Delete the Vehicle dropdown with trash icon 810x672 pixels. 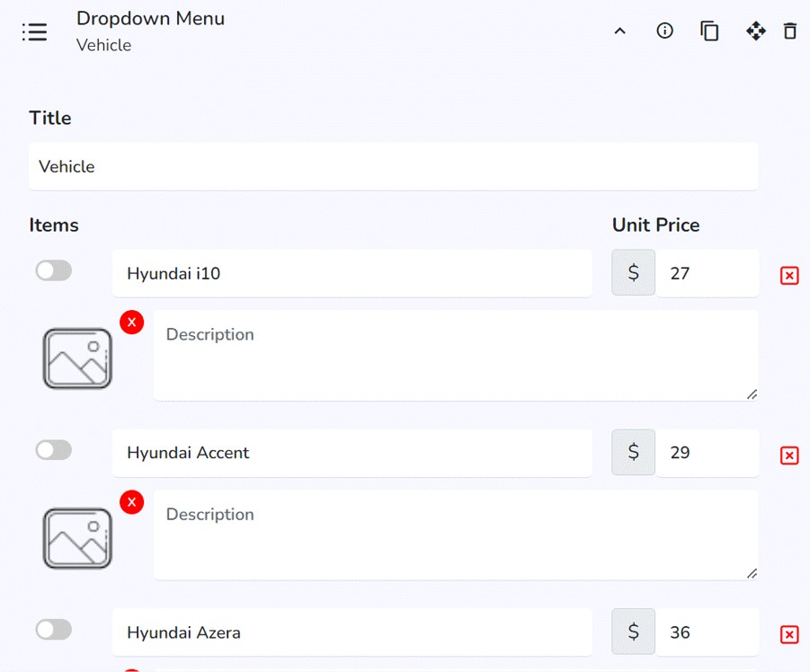[790, 31]
